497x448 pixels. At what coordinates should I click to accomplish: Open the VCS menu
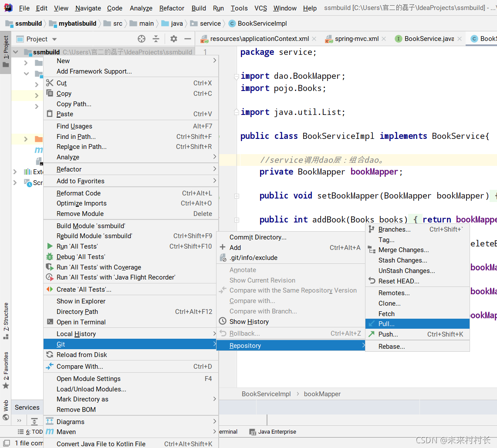(260, 8)
